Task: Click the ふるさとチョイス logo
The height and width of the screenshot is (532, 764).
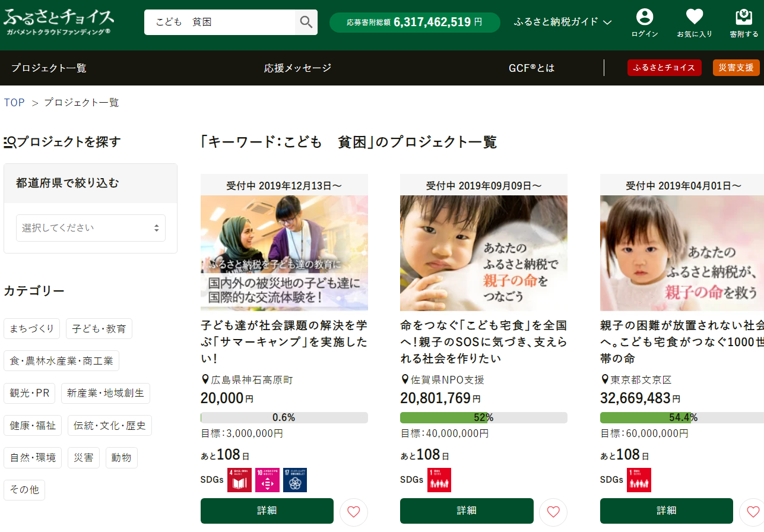Action: [59, 21]
